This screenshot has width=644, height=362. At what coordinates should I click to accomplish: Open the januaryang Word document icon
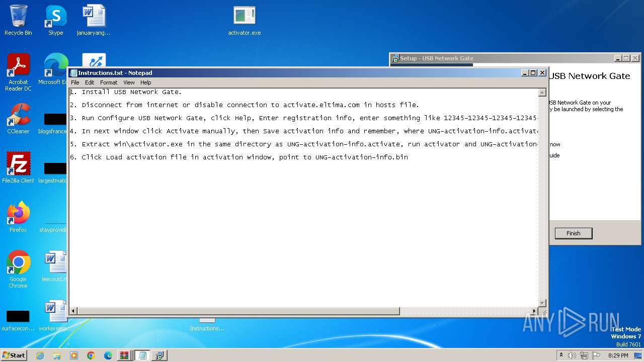(x=94, y=20)
